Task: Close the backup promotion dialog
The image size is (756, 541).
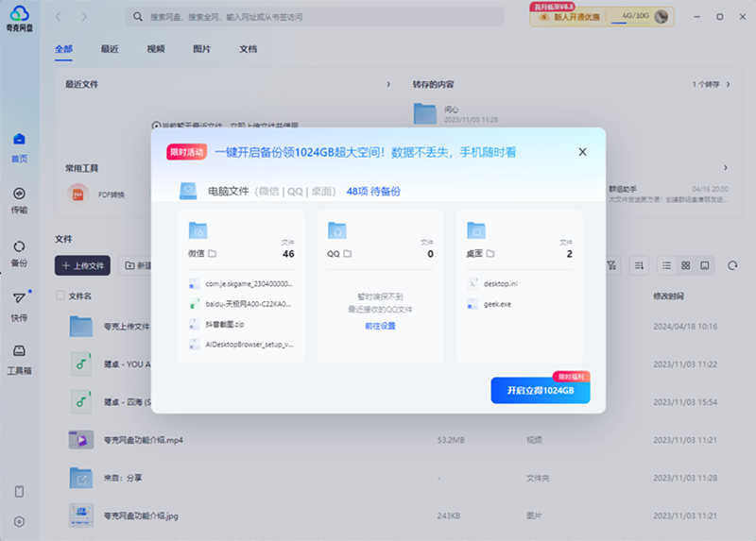Action: click(582, 152)
